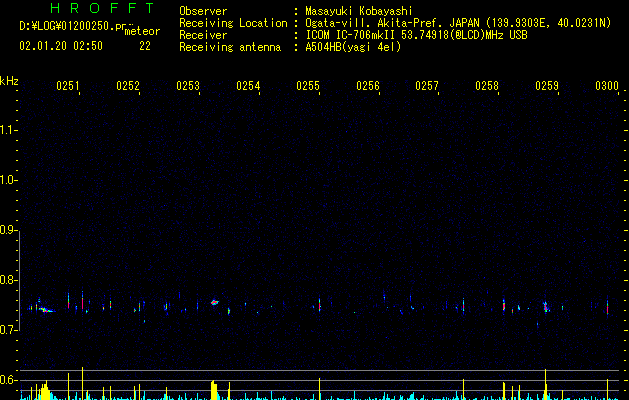Click the 0257 time marker

(x=427, y=86)
